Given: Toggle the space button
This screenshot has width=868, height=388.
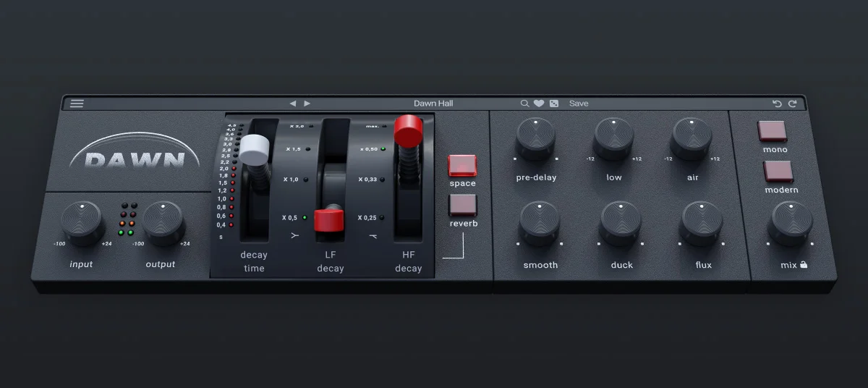Looking at the screenshot, I should [462, 166].
